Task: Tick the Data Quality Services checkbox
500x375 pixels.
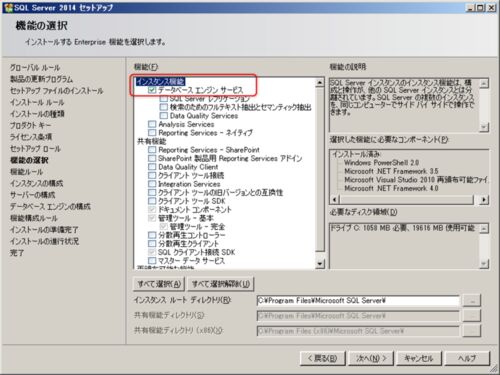Action: [x=163, y=116]
